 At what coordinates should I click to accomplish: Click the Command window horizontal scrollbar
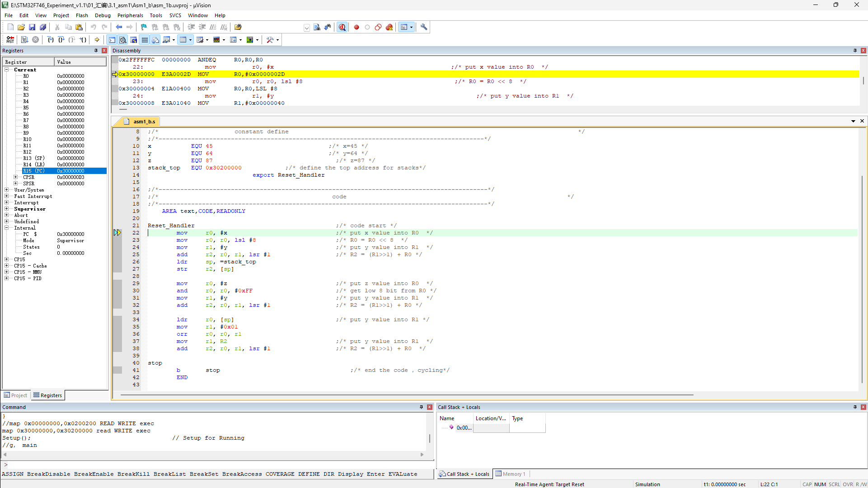214,455
